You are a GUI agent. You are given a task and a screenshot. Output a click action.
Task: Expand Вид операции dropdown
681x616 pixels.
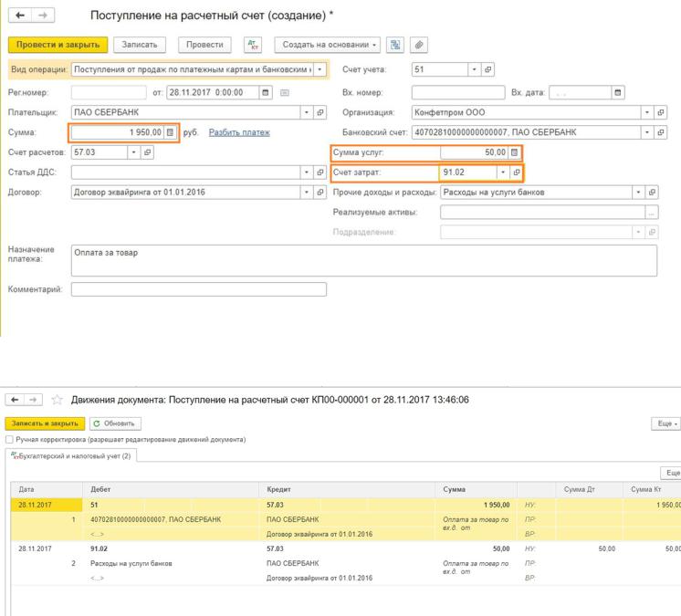[x=319, y=69]
